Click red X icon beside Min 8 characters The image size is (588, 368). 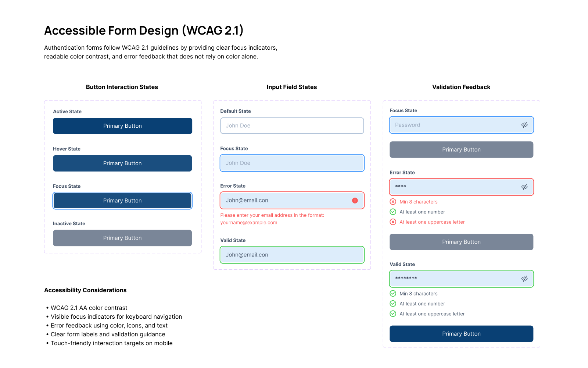(393, 202)
